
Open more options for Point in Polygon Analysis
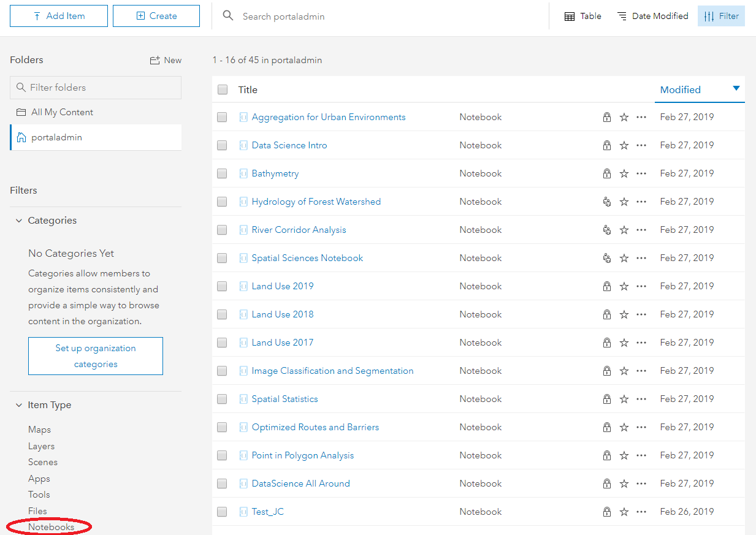tap(641, 455)
